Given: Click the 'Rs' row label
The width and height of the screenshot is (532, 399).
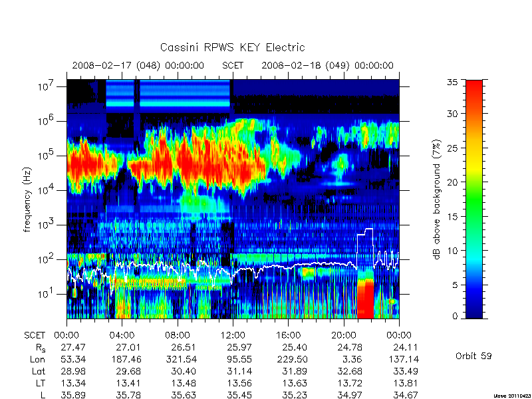Looking at the screenshot, I should [x=41, y=348].
